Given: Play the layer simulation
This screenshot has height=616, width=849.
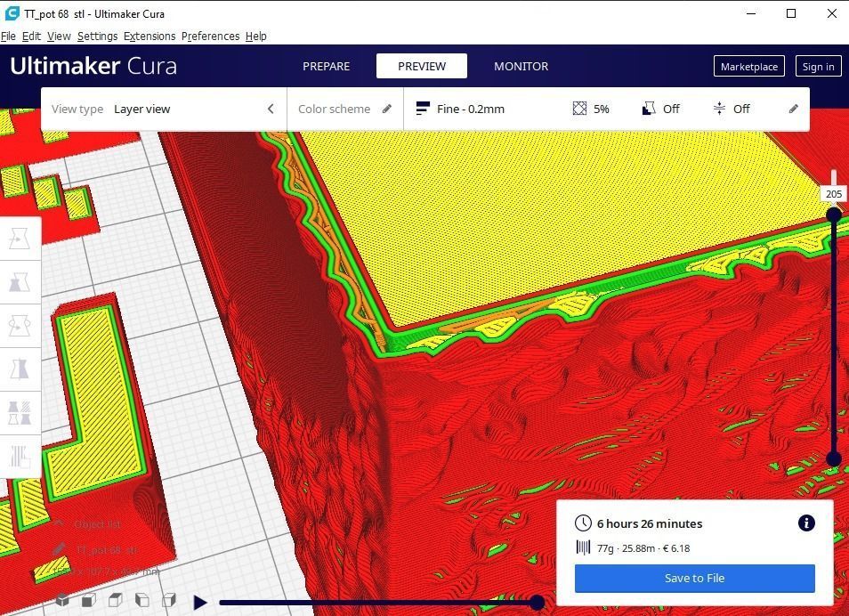Looking at the screenshot, I should [x=200, y=602].
